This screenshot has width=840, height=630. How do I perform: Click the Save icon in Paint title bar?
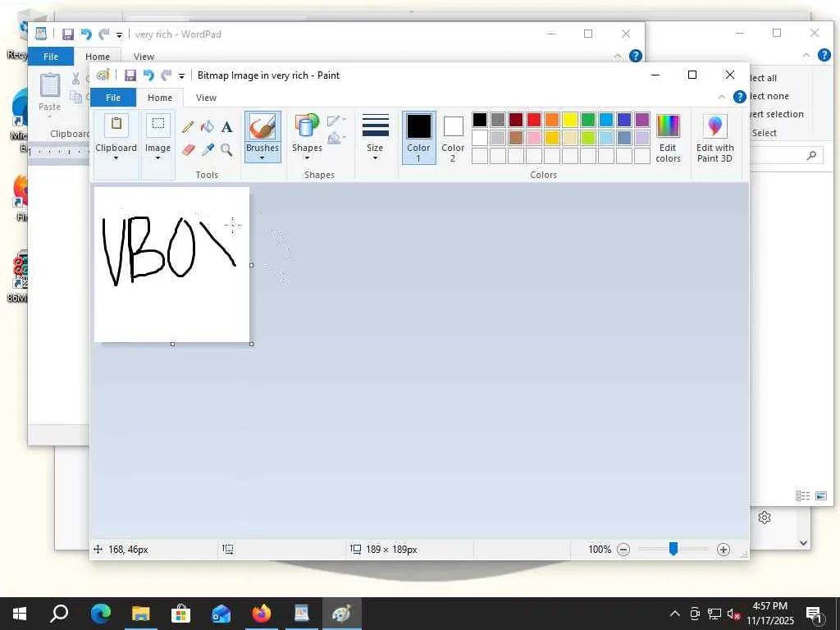130,75
